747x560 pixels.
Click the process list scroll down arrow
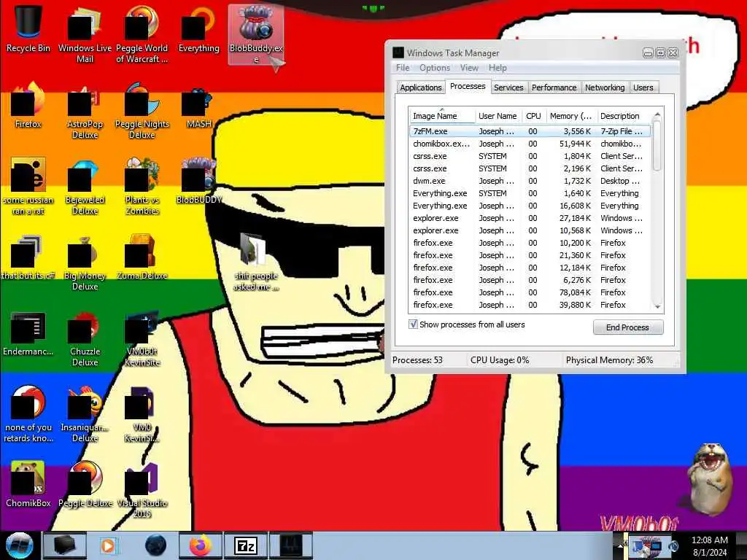click(657, 307)
